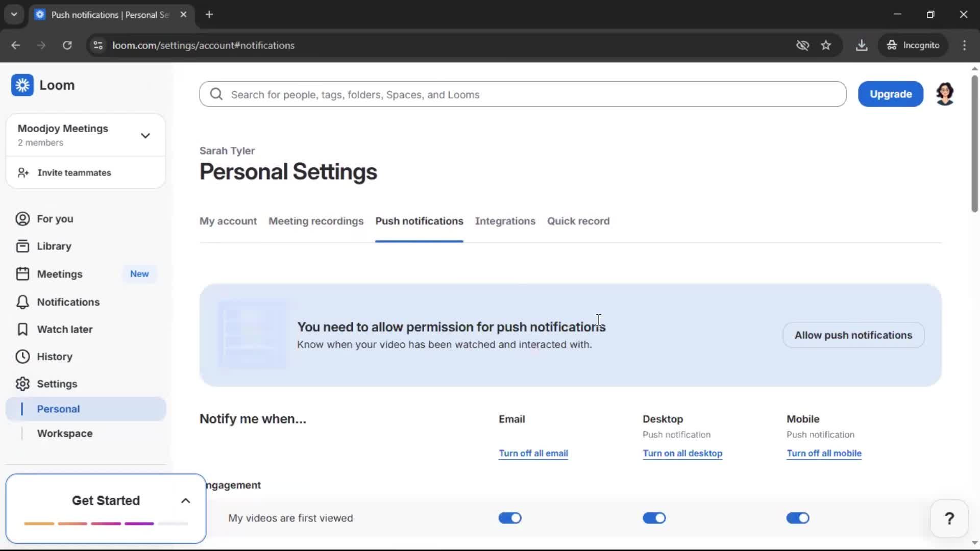Open the browser tab search dropdown

pyautogui.click(x=14, y=14)
